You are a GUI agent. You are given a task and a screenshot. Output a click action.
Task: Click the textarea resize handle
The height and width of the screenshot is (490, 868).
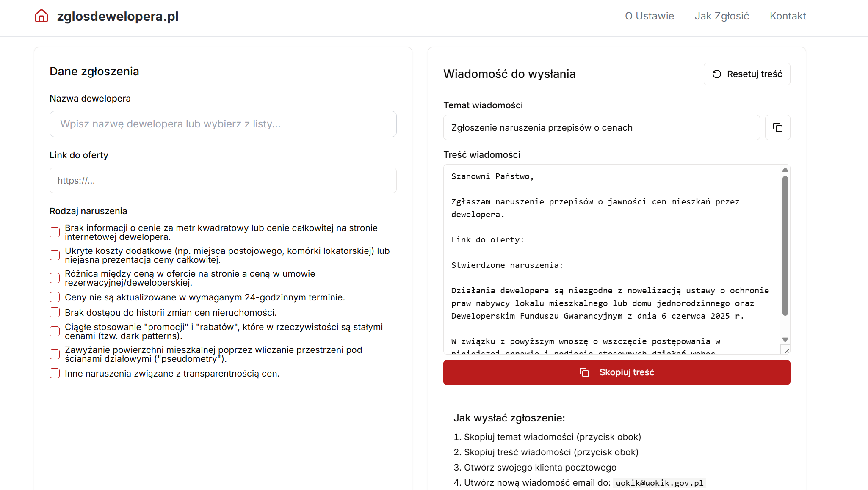(786, 351)
